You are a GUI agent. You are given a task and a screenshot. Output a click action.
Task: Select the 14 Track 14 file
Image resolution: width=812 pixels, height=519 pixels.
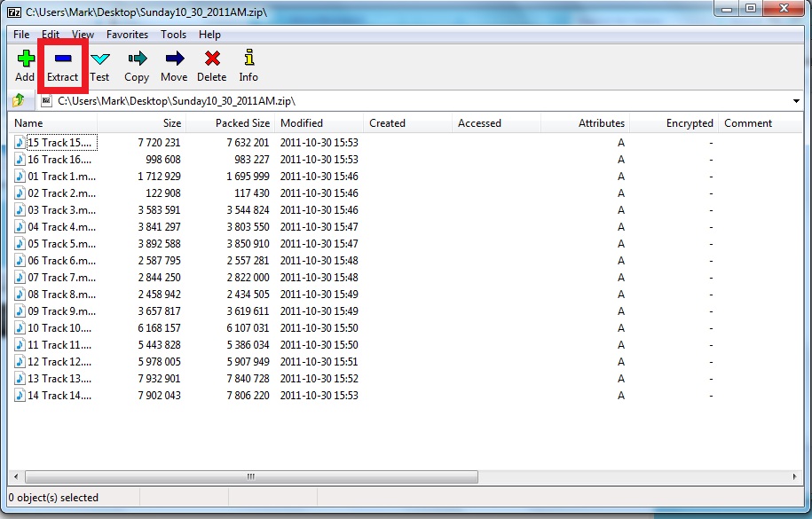point(59,396)
